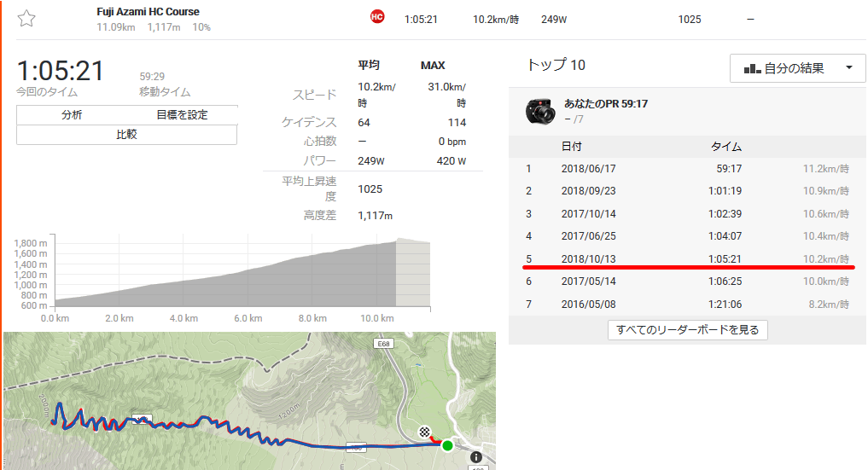View すべてのリーダーボードを見る
The image size is (868, 470).
(x=688, y=330)
